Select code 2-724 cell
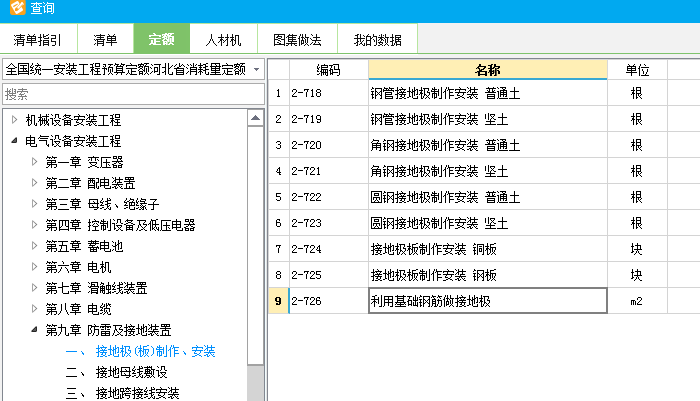 pos(329,248)
